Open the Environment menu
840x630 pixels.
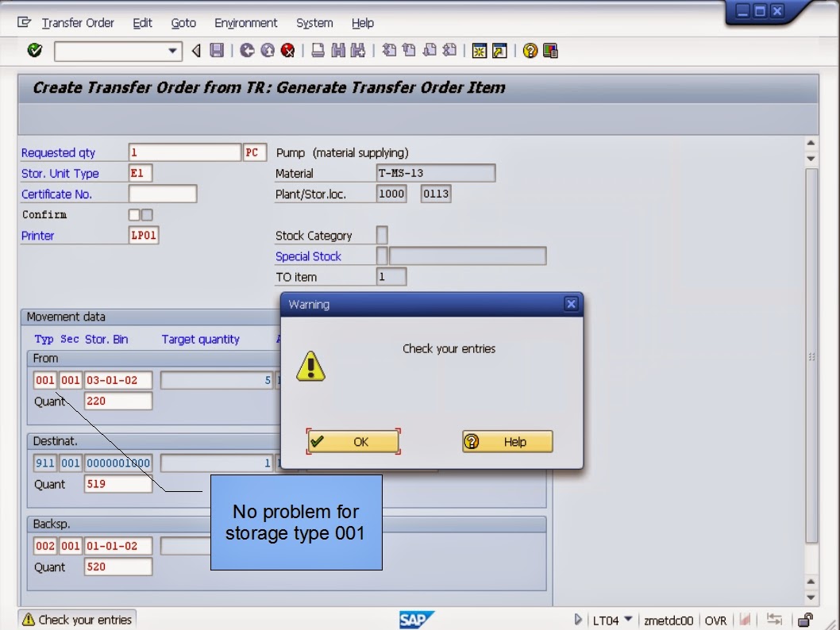tap(246, 23)
